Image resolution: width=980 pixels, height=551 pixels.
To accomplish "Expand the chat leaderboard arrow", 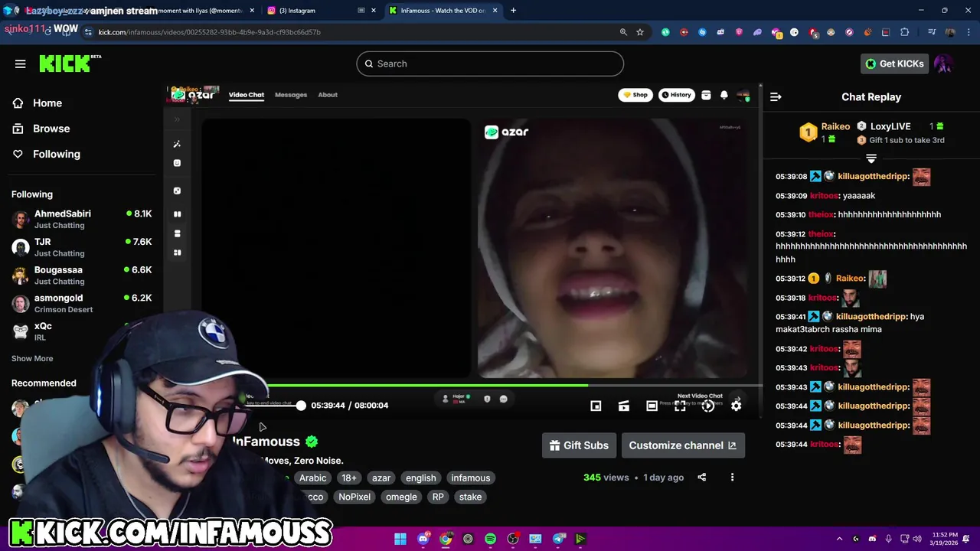I will [x=871, y=158].
